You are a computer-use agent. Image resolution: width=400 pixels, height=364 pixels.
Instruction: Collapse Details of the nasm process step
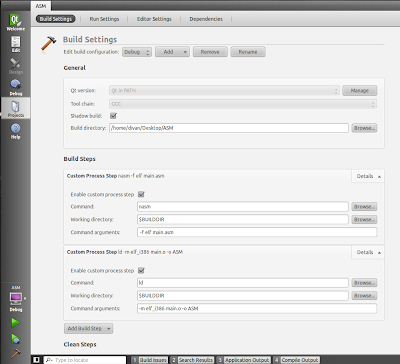coord(368,176)
